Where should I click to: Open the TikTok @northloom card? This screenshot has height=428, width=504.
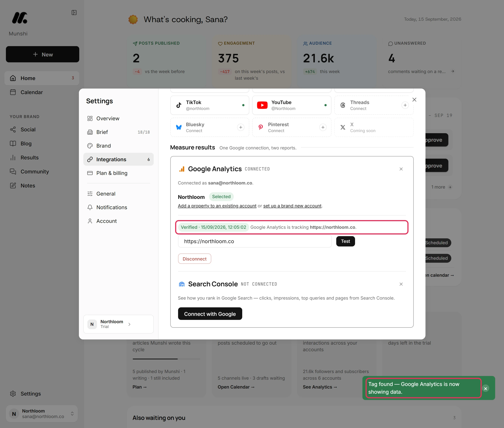pyautogui.click(x=210, y=105)
